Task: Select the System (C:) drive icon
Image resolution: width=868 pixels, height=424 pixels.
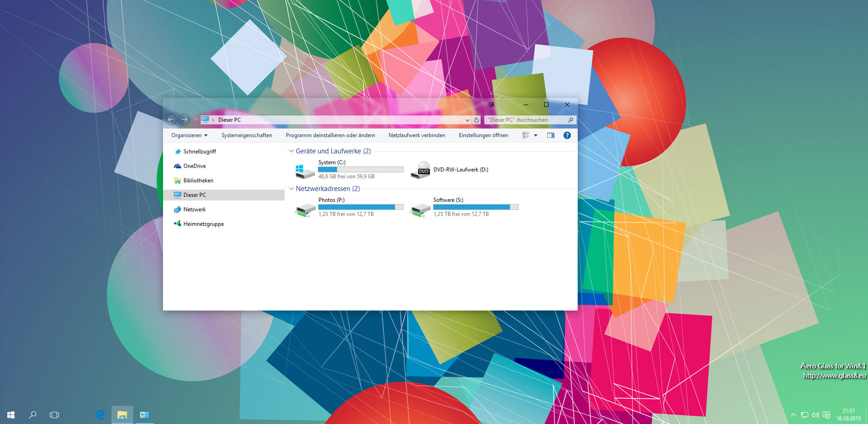Action: (305, 171)
